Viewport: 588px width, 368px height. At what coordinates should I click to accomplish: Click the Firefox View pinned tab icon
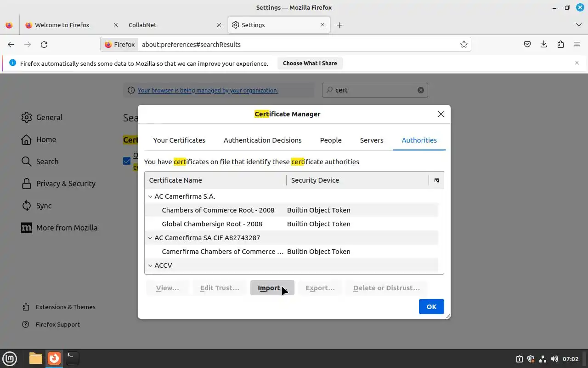coord(9,25)
